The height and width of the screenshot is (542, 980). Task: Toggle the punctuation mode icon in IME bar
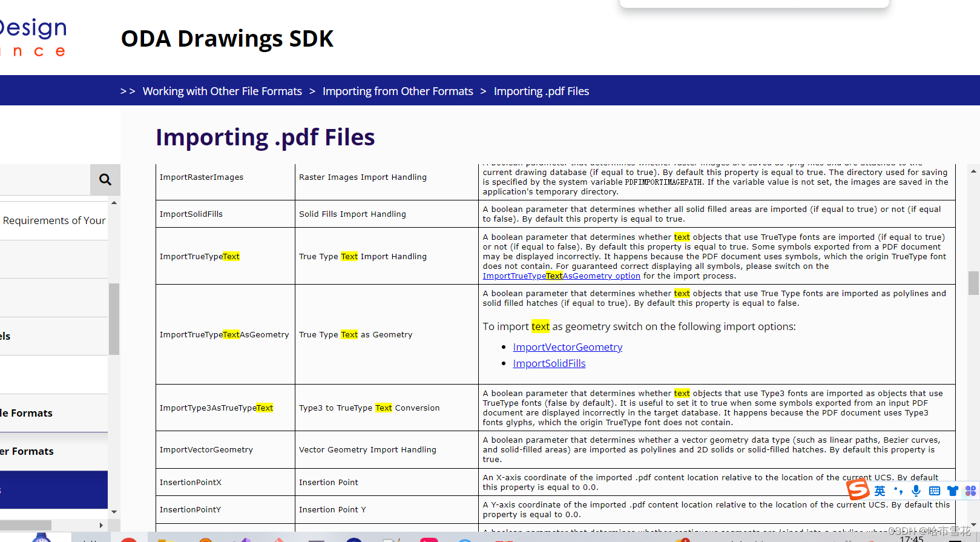tap(898, 491)
